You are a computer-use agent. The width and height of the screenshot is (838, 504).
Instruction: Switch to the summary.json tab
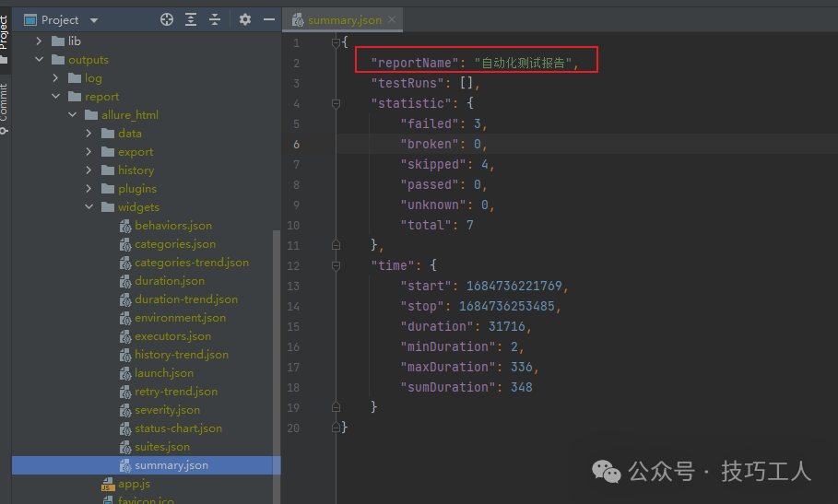point(345,19)
